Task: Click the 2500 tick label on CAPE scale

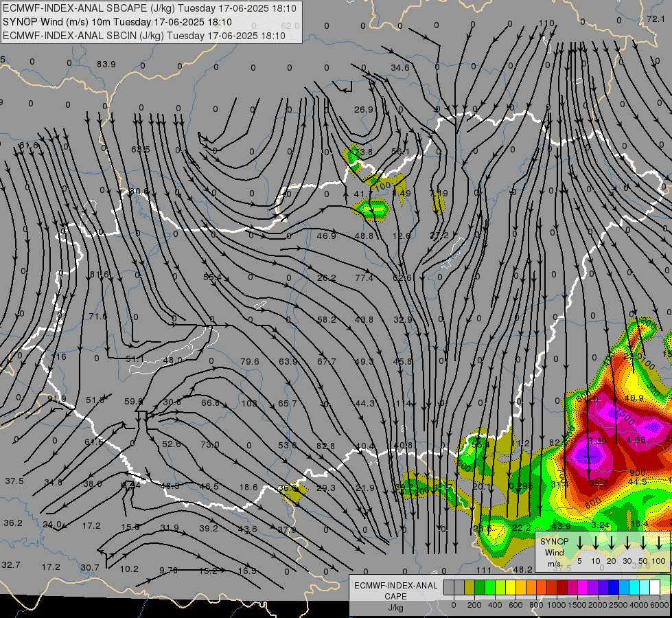Action: click(x=618, y=605)
